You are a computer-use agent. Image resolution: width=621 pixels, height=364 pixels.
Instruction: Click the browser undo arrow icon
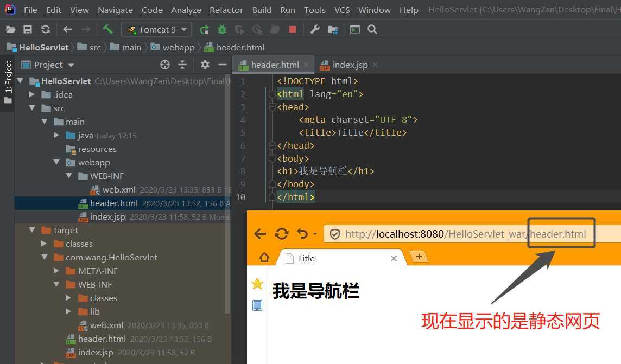tap(302, 234)
